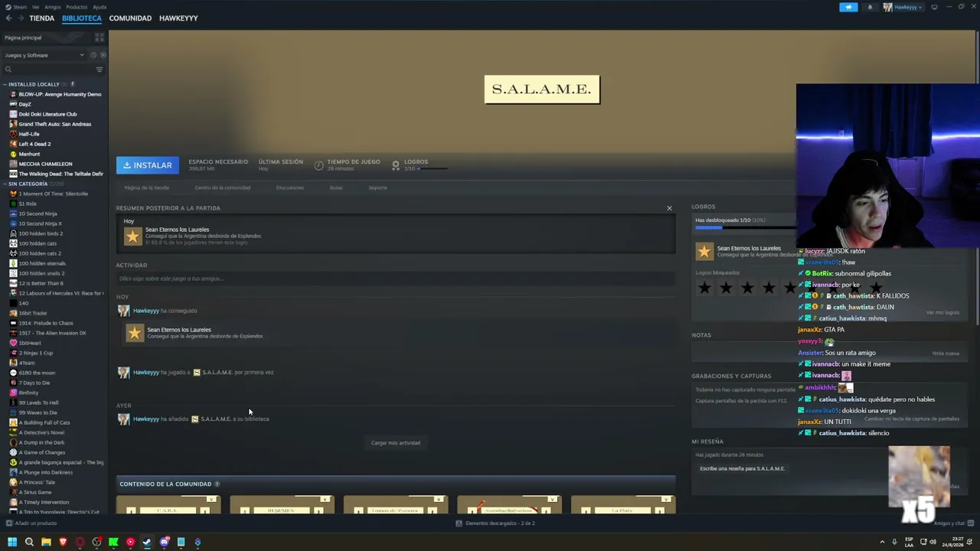Go to the TIENDA tab

pyautogui.click(x=41, y=18)
